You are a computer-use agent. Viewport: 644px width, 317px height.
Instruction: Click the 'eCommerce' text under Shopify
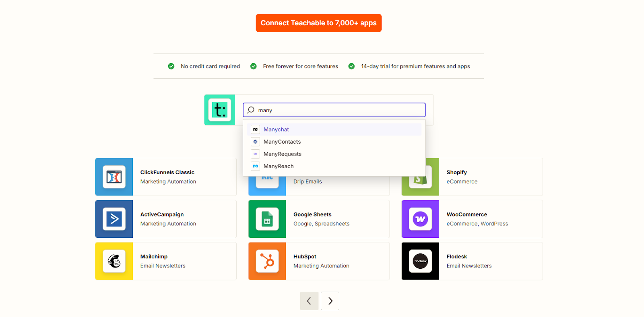pyautogui.click(x=462, y=181)
